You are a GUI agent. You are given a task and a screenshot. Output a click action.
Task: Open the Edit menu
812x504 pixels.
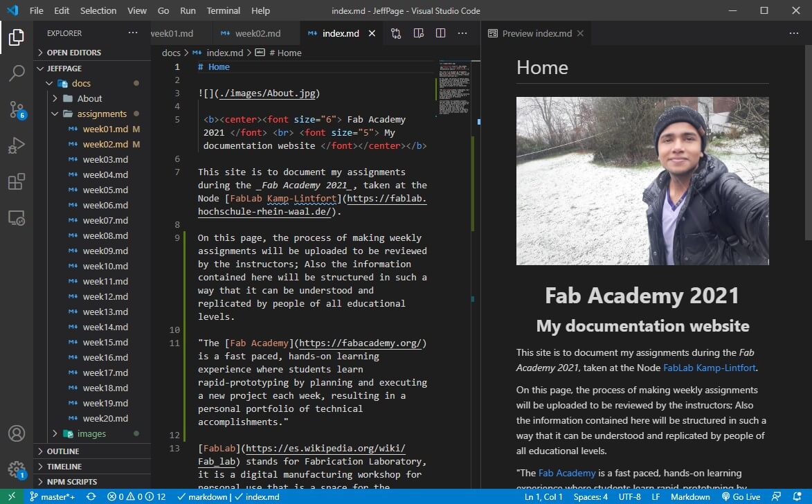click(x=62, y=10)
